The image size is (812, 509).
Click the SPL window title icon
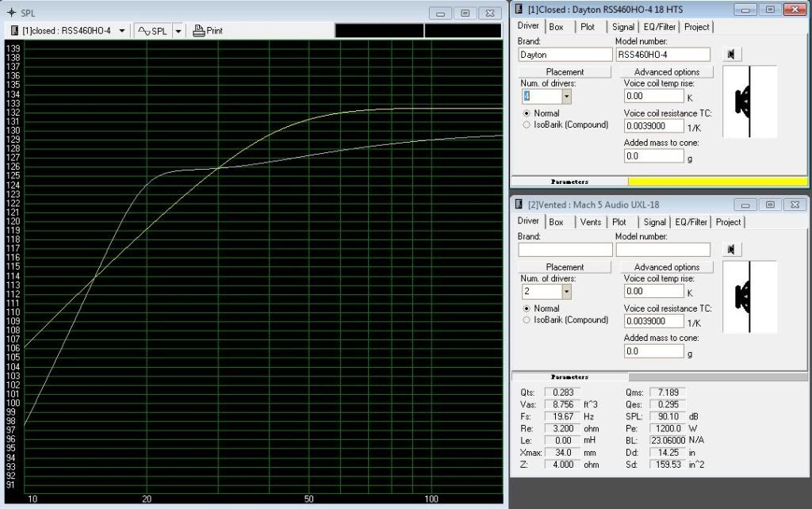[x=11, y=13]
